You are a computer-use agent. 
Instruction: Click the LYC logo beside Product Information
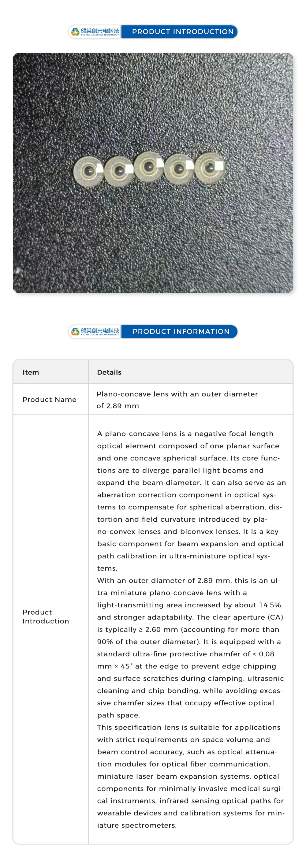pyautogui.click(x=95, y=332)
